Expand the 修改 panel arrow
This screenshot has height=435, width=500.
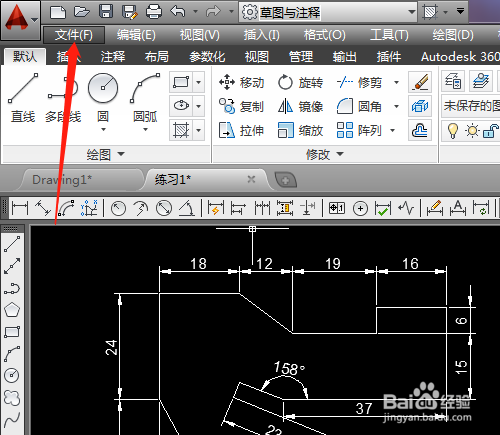pos(340,154)
